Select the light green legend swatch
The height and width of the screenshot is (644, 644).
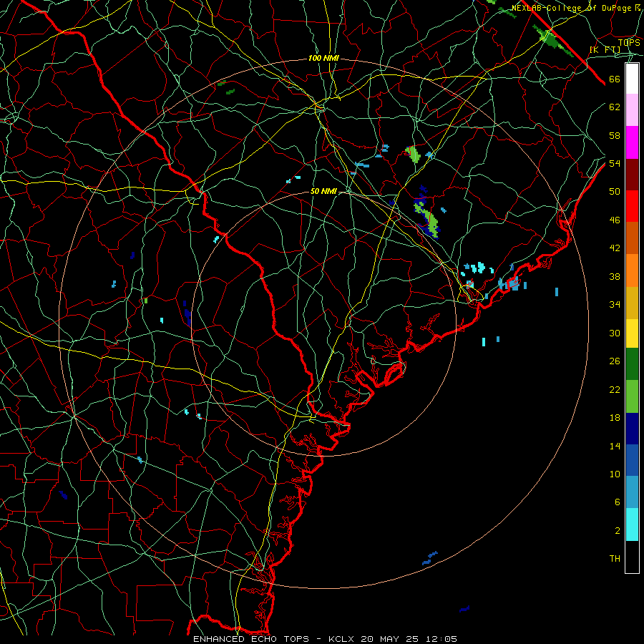click(x=632, y=396)
